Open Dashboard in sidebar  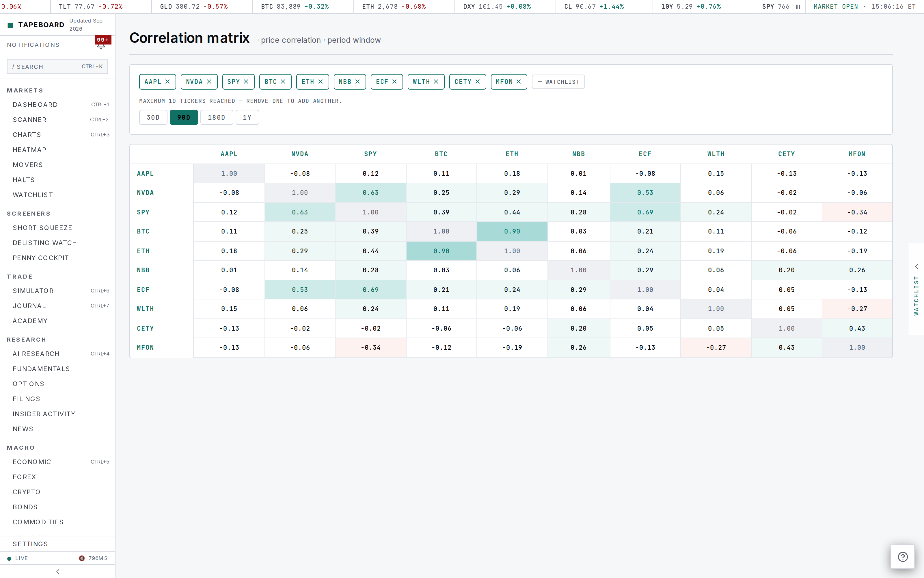click(58, 105)
